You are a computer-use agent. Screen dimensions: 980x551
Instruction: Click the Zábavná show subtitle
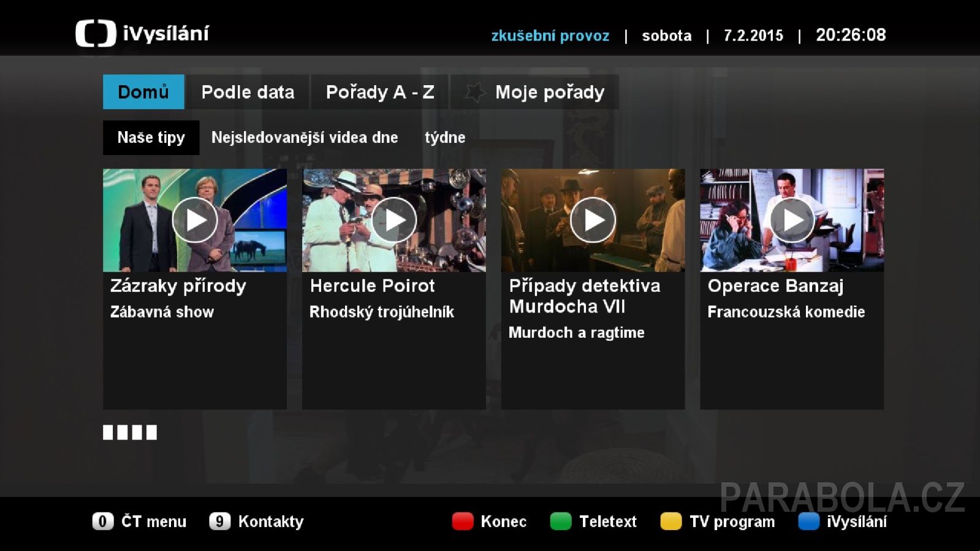pos(162,312)
